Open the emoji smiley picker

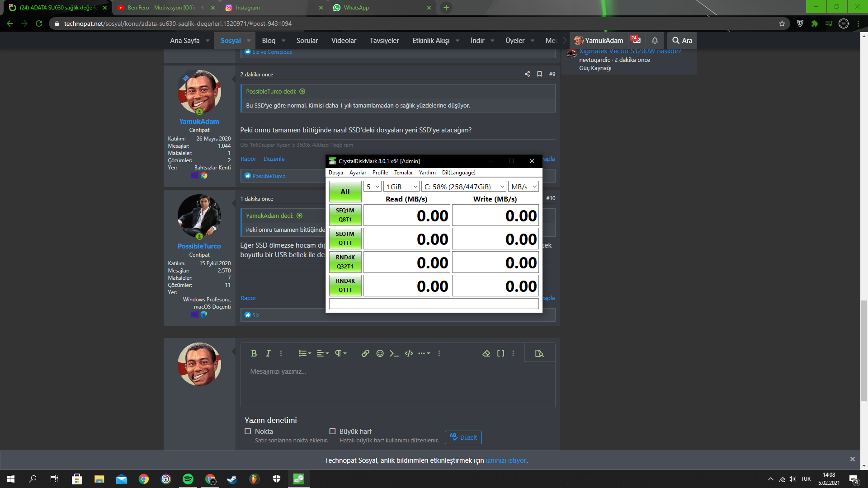pos(380,353)
